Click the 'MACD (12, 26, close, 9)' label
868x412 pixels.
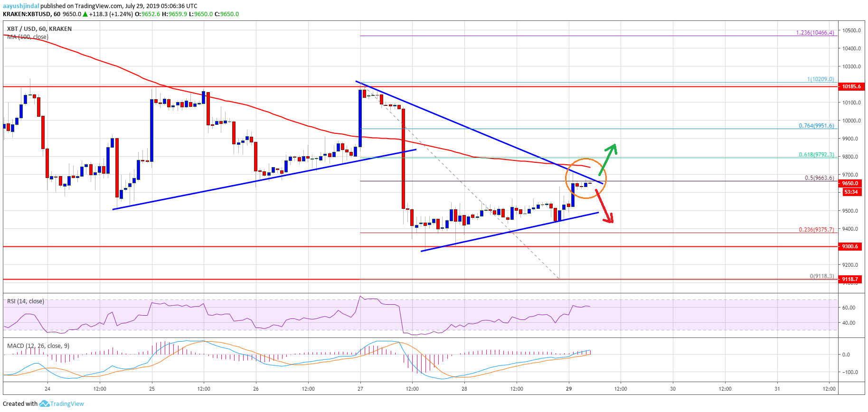click(38, 346)
